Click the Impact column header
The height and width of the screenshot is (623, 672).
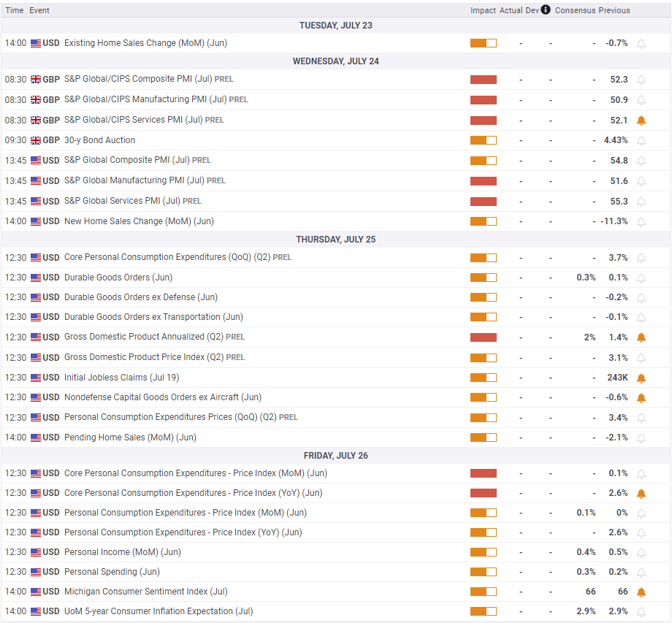click(x=483, y=10)
